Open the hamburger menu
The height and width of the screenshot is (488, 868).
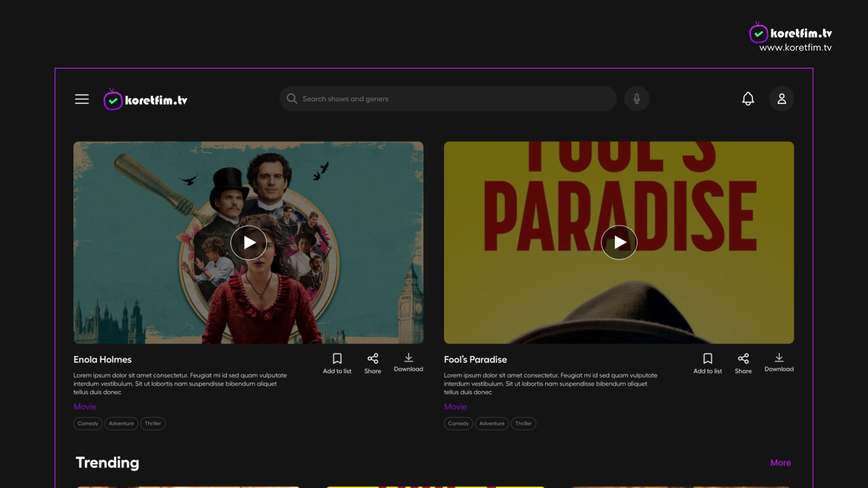pyautogui.click(x=82, y=99)
